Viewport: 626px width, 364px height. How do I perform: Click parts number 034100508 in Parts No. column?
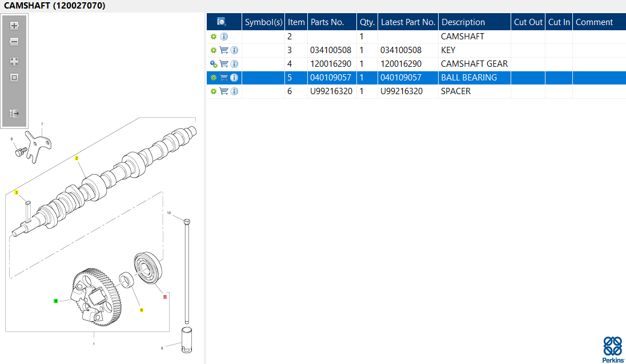pyautogui.click(x=331, y=50)
